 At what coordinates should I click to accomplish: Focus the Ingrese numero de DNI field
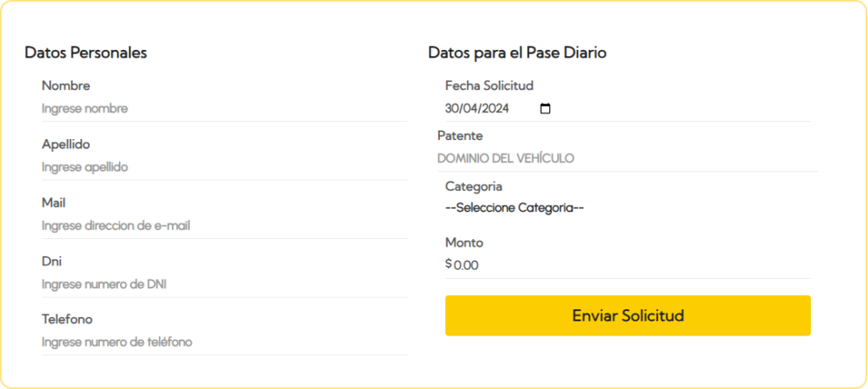pyautogui.click(x=225, y=285)
